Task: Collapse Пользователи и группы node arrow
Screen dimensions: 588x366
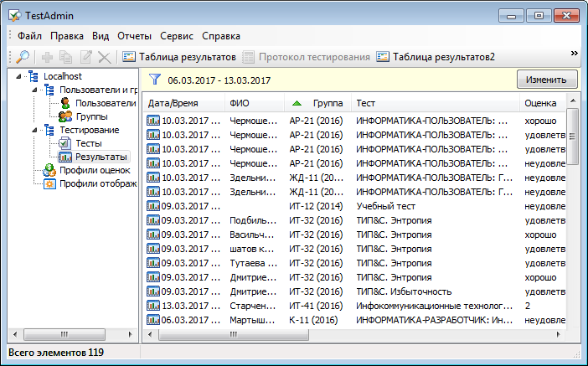Action: tap(34, 90)
